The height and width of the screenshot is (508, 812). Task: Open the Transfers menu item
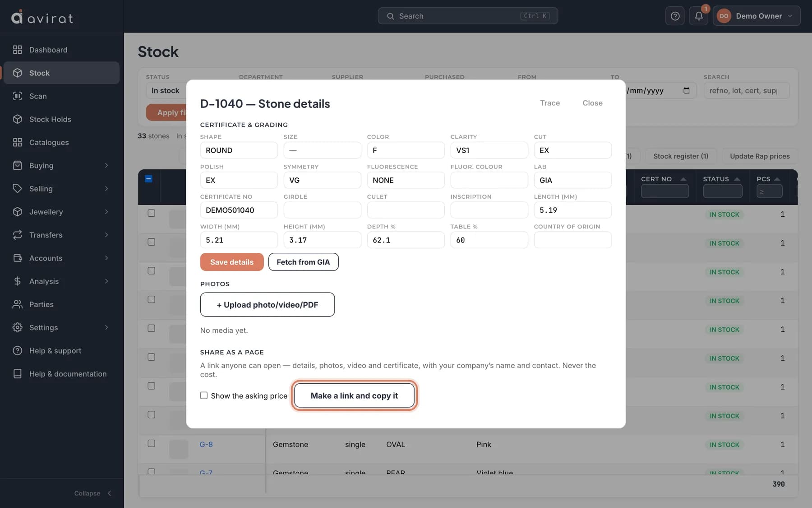62,235
